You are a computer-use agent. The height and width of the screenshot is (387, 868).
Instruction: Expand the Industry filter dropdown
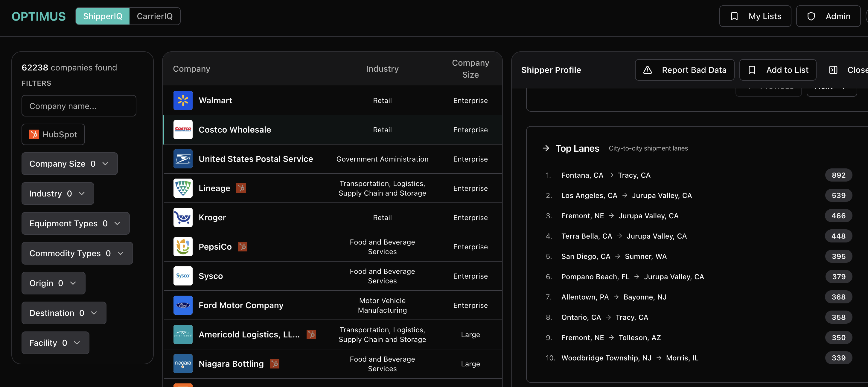click(x=57, y=193)
